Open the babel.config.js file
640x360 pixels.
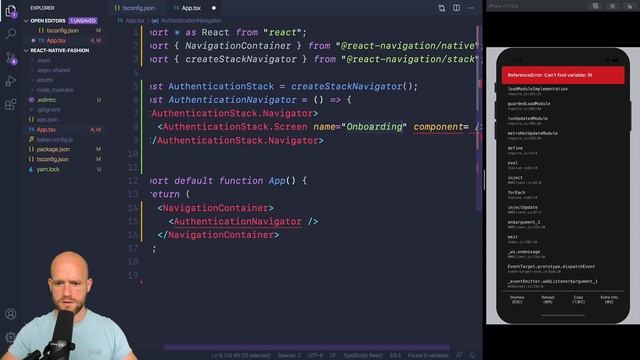(x=54, y=140)
